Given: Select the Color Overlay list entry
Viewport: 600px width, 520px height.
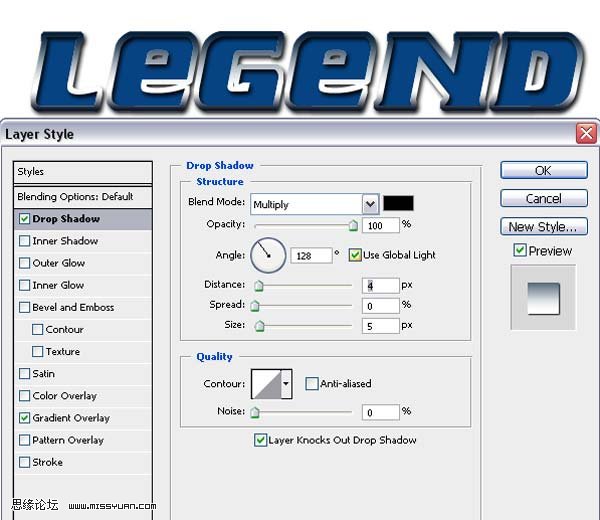Looking at the screenshot, I should click(x=83, y=396).
